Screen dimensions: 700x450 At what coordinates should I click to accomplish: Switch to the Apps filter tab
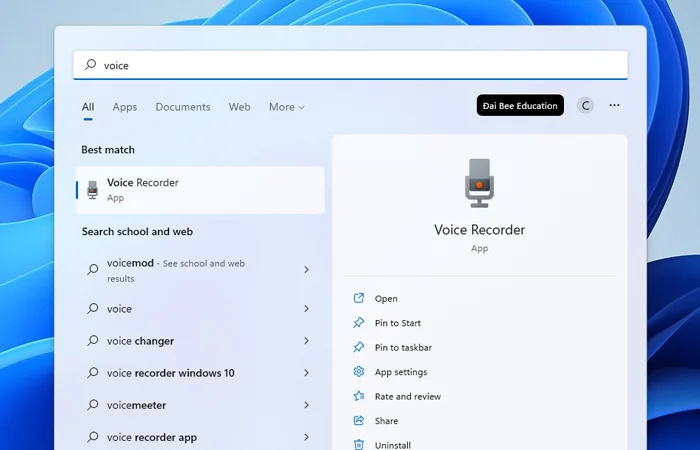point(125,107)
